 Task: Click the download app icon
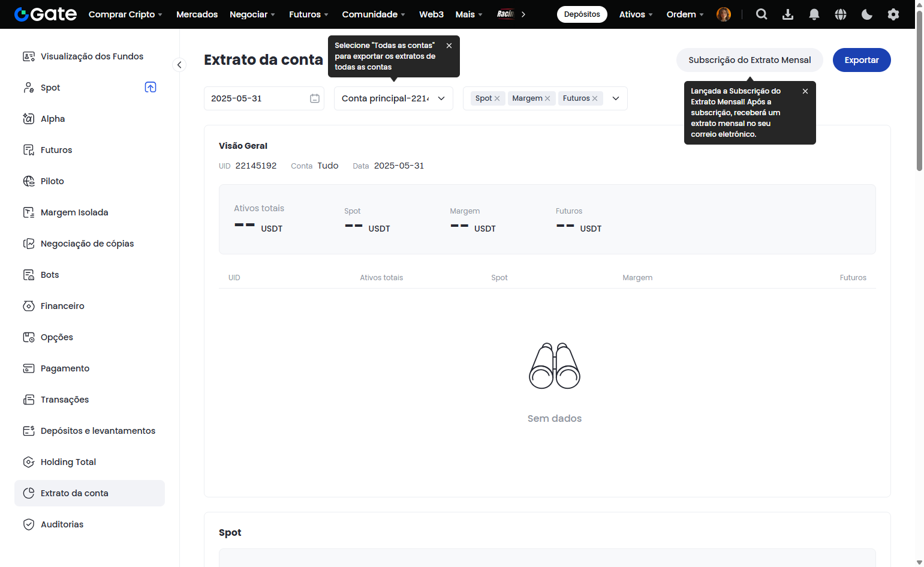pos(788,14)
